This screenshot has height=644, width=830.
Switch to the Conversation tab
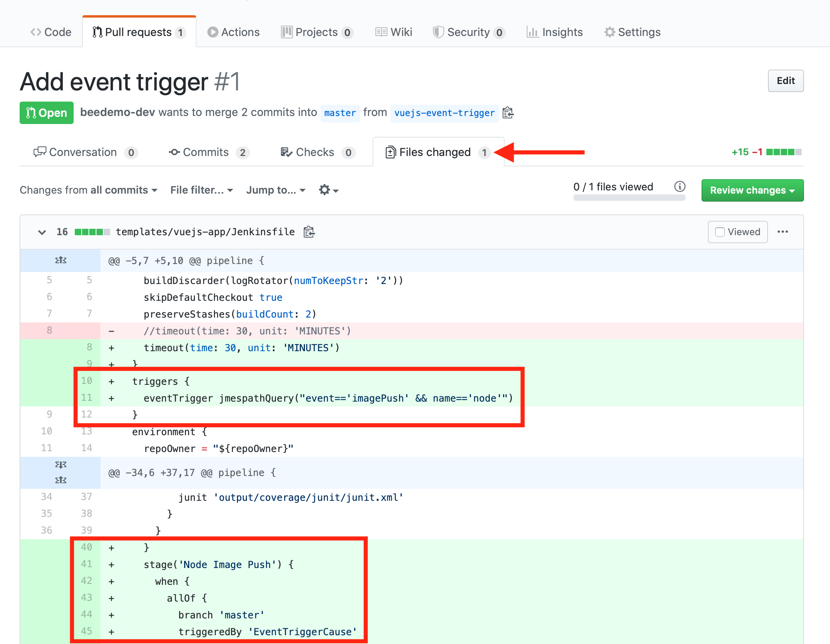tap(86, 152)
